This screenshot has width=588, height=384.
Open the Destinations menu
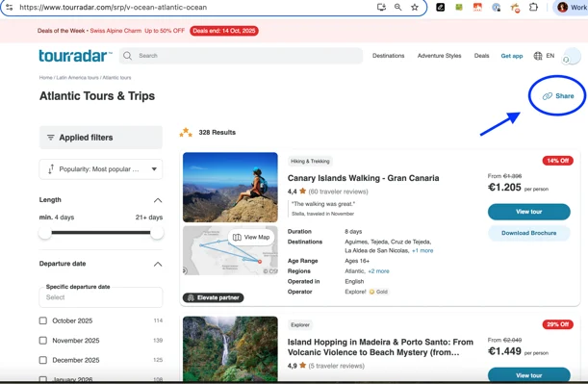point(388,56)
